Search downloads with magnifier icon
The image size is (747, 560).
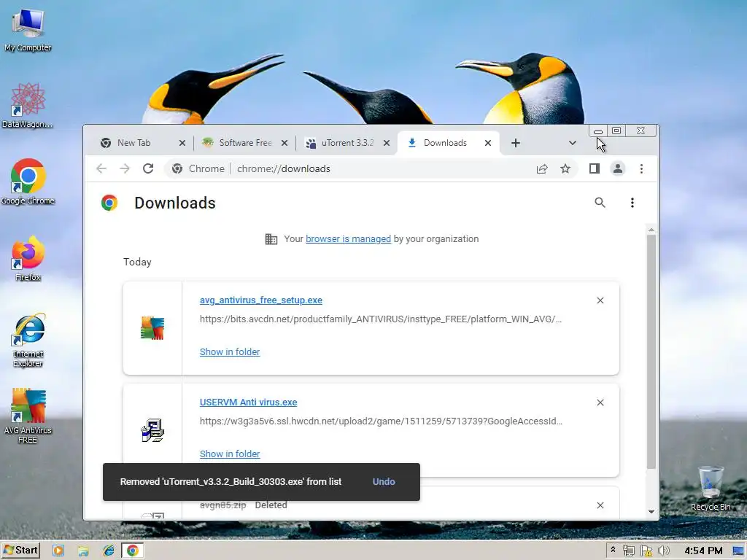(600, 203)
